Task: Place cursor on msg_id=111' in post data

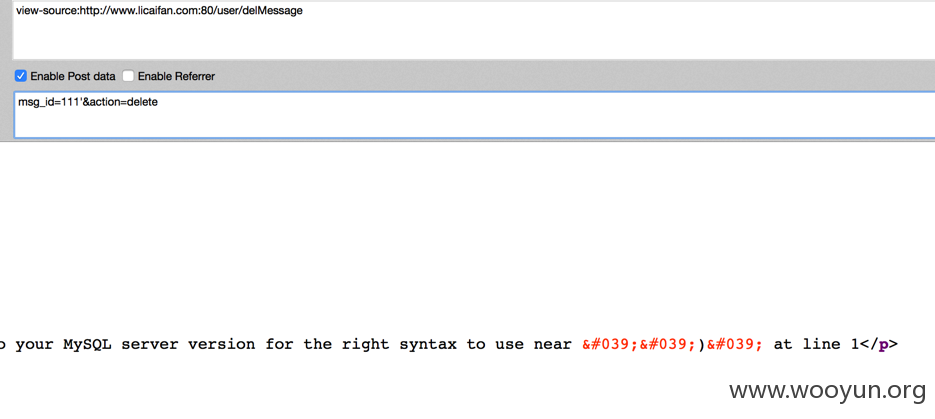Action: [50, 103]
